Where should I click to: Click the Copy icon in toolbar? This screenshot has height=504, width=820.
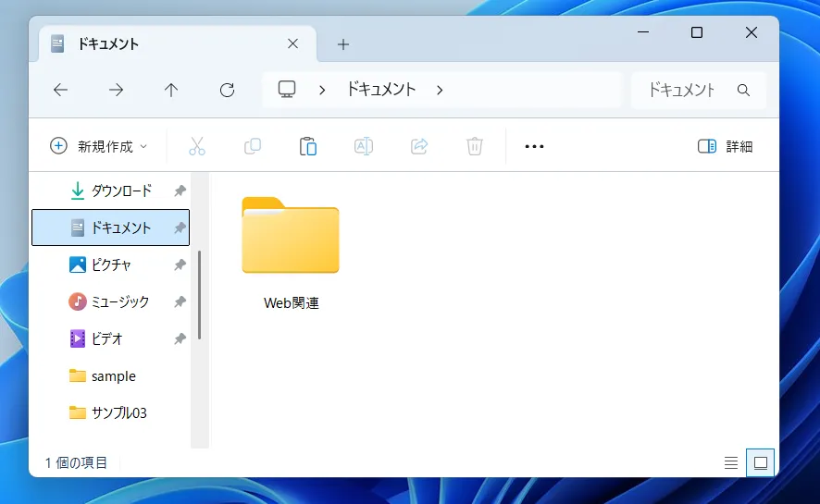point(253,146)
